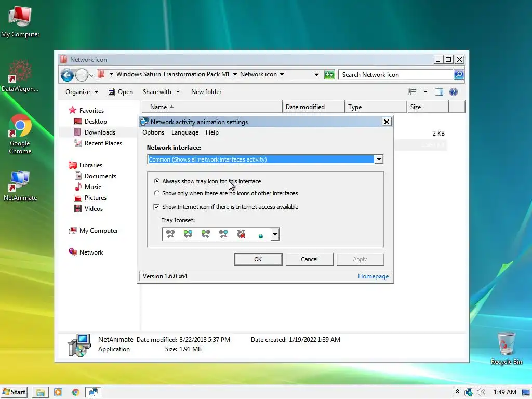Screen dimensions: 532x399
Task: Expand Windows Saturn Transformation Pack breadcrumb arrow
Action: point(235,74)
